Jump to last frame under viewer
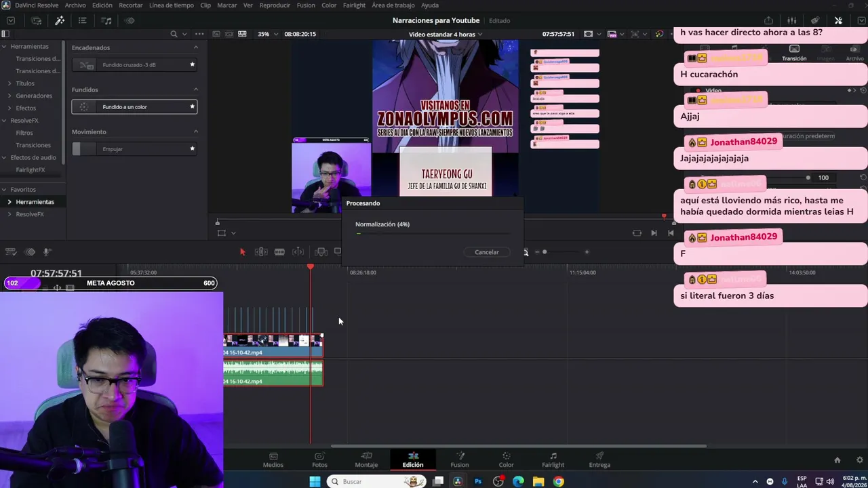This screenshot has width=868, height=488. (x=671, y=233)
